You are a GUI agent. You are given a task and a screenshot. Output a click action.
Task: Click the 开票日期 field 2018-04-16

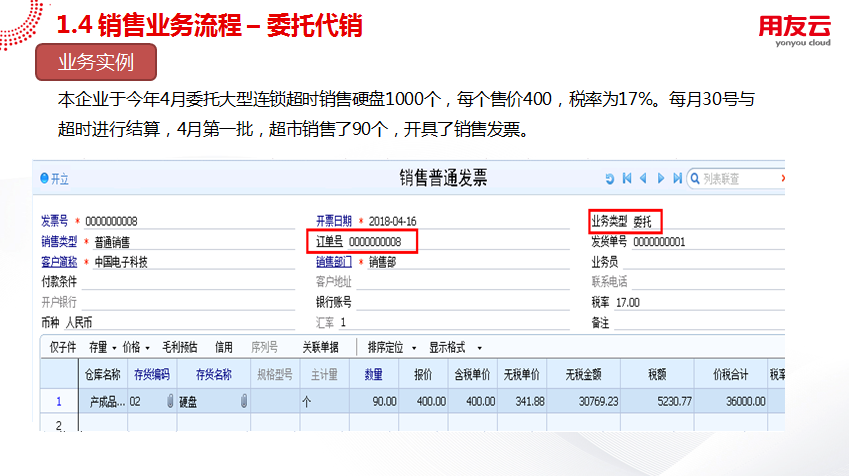(x=393, y=221)
